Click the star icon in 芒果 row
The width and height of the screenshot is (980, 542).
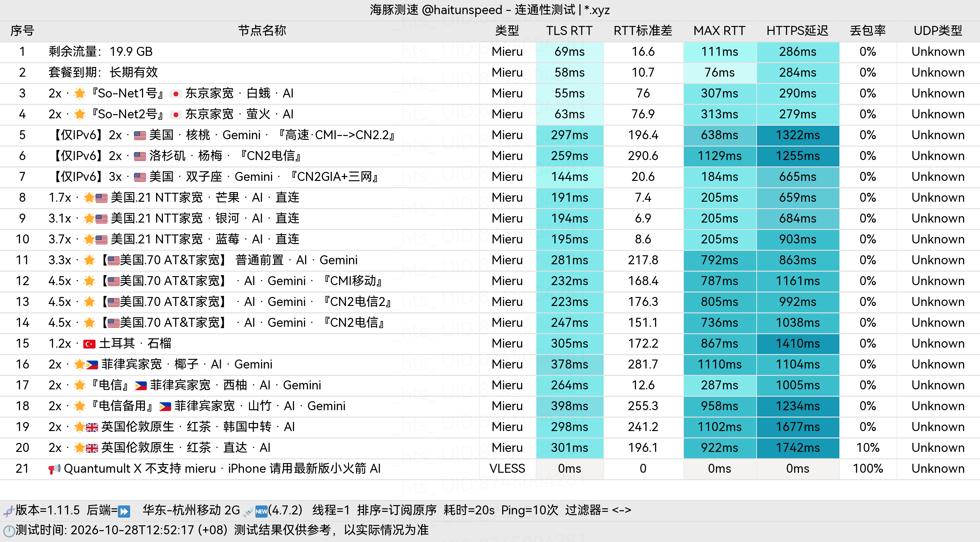89,198
